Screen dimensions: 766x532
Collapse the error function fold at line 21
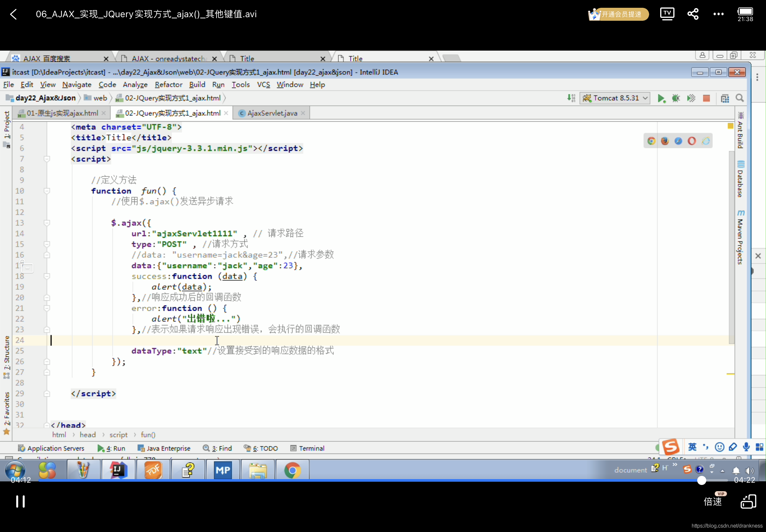click(x=47, y=308)
